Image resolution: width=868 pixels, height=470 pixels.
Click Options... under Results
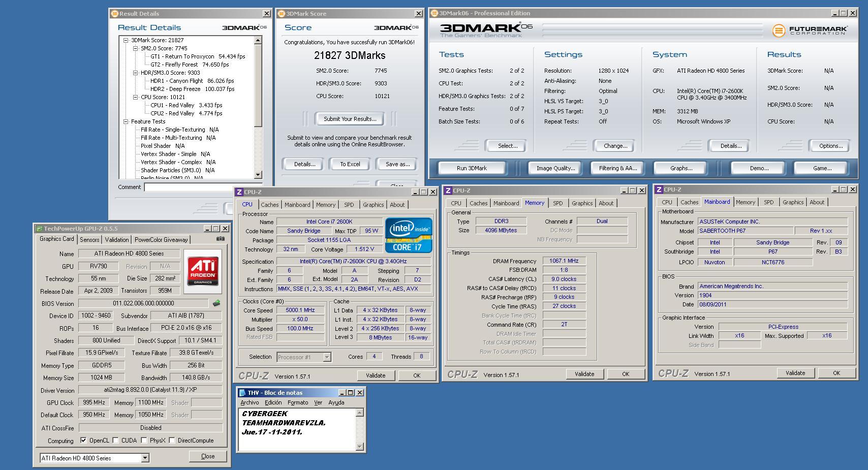tap(831, 146)
